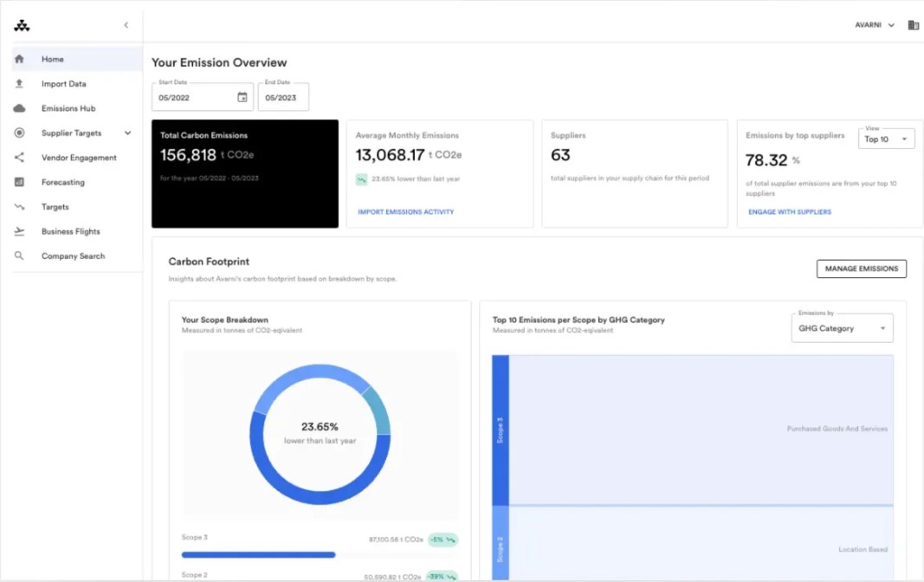
Task: Click Import Emissions Activity link
Action: point(405,212)
